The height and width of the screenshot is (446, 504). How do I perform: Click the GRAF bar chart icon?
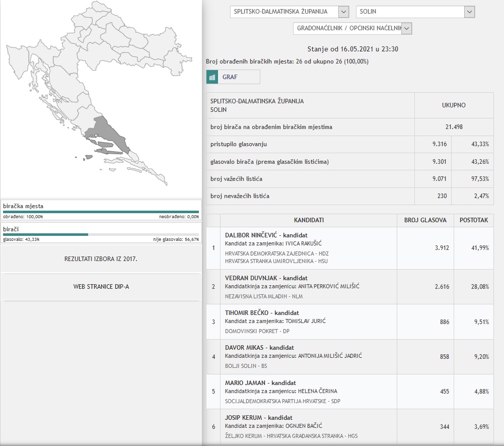pyautogui.click(x=212, y=77)
